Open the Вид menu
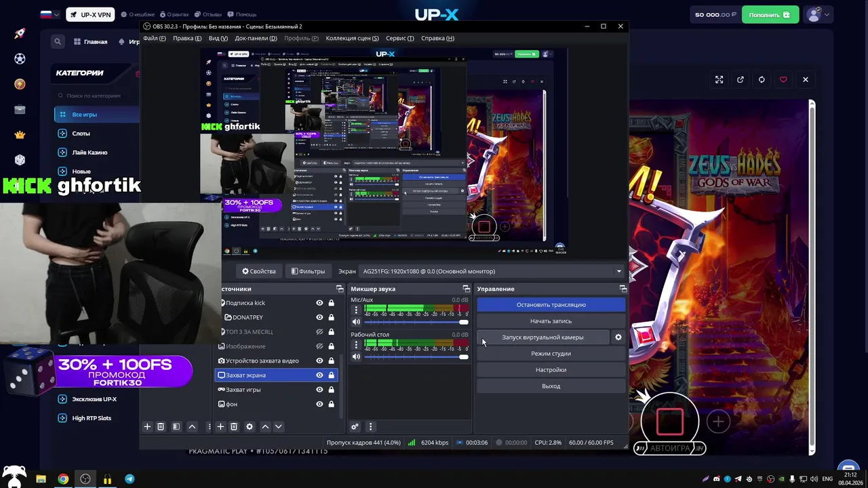 tap(218, 38)
